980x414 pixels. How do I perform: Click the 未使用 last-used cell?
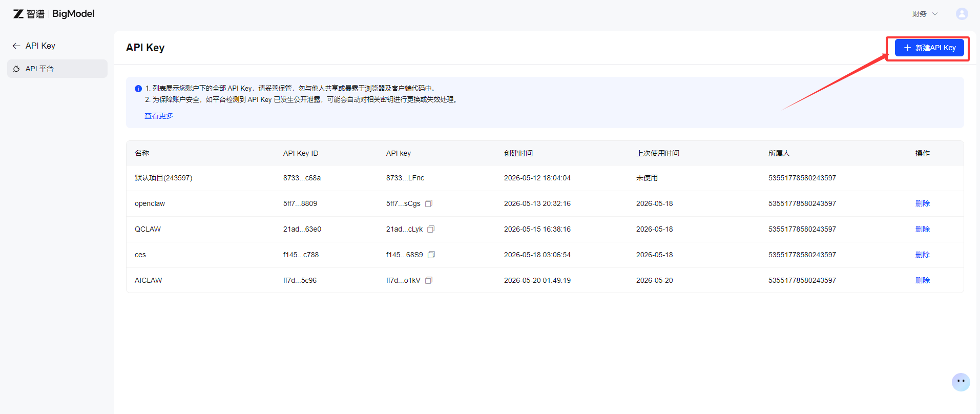point(647,178)
